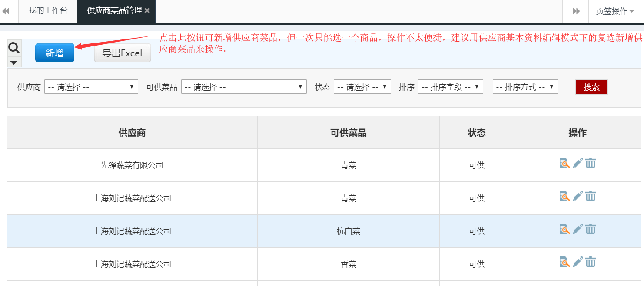Click the 操作 column header
This screenshot has height=286, width=644.
[578, 133]
